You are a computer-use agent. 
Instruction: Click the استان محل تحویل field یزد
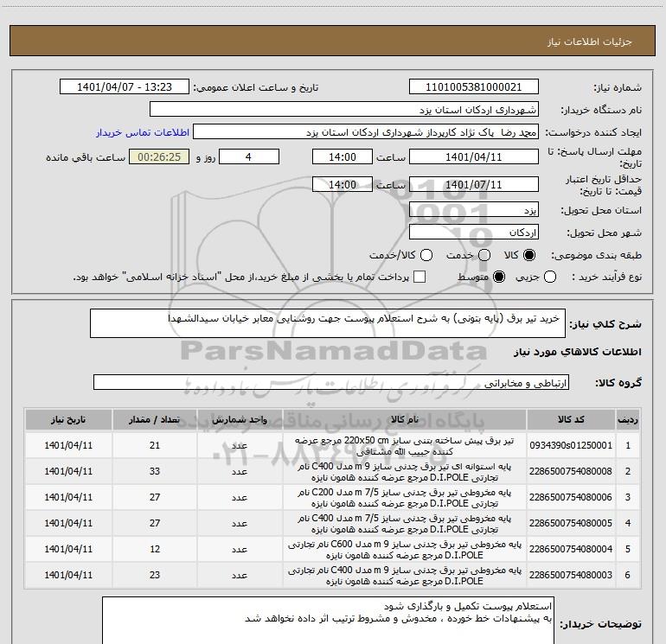pyautogui.click(x=474, y=210)
